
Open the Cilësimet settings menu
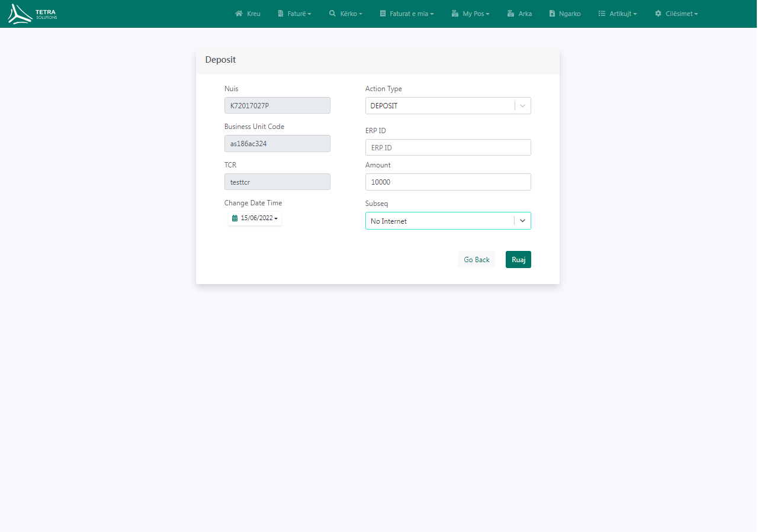click(676, 14)
